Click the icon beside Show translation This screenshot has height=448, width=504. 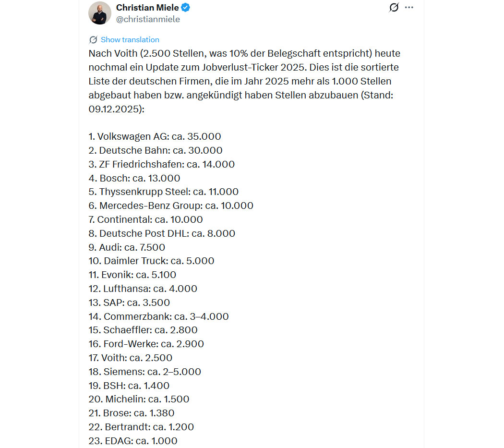(93, 40)
